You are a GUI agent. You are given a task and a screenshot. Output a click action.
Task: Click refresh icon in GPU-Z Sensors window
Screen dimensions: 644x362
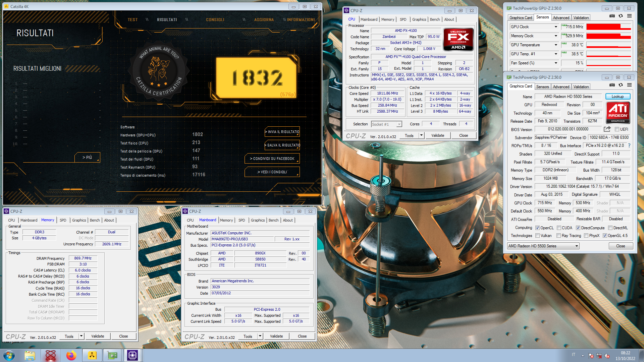621,16
